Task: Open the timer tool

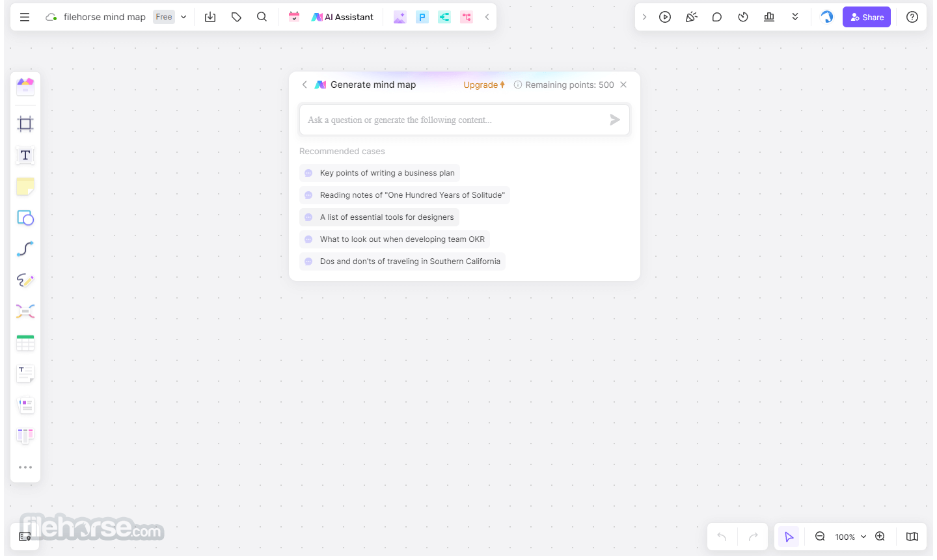Action: (x=743, y=17)
